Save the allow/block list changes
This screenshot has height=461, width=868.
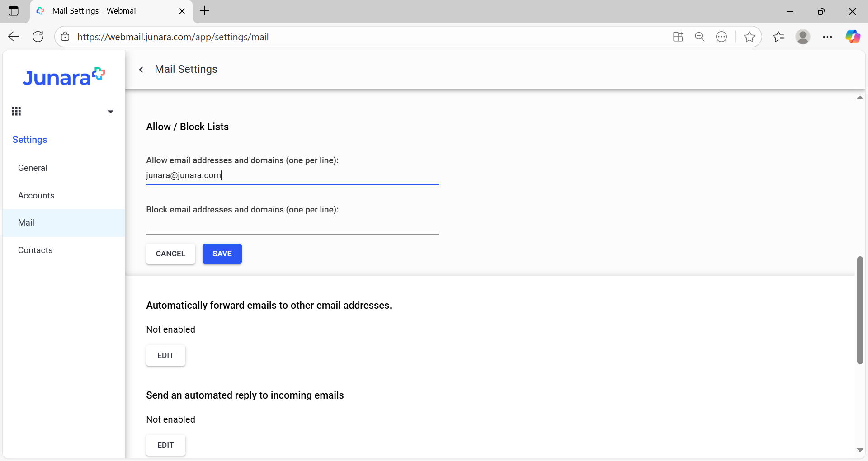coord(222,254)
